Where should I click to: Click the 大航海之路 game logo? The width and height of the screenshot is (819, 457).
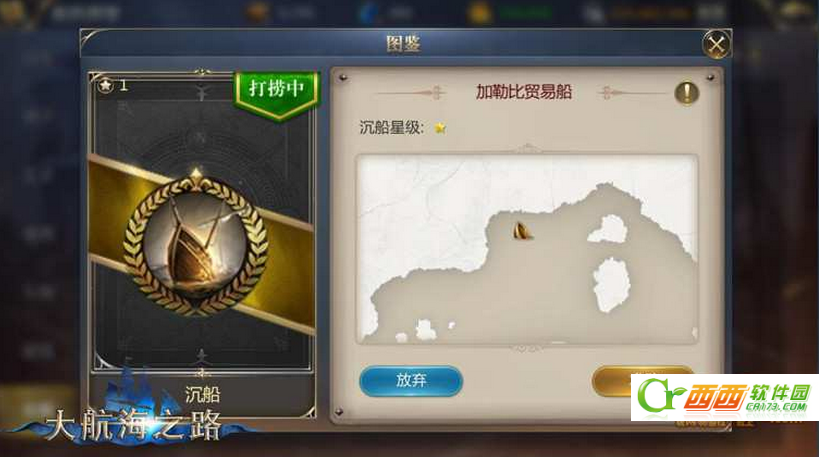click(133, 418)
